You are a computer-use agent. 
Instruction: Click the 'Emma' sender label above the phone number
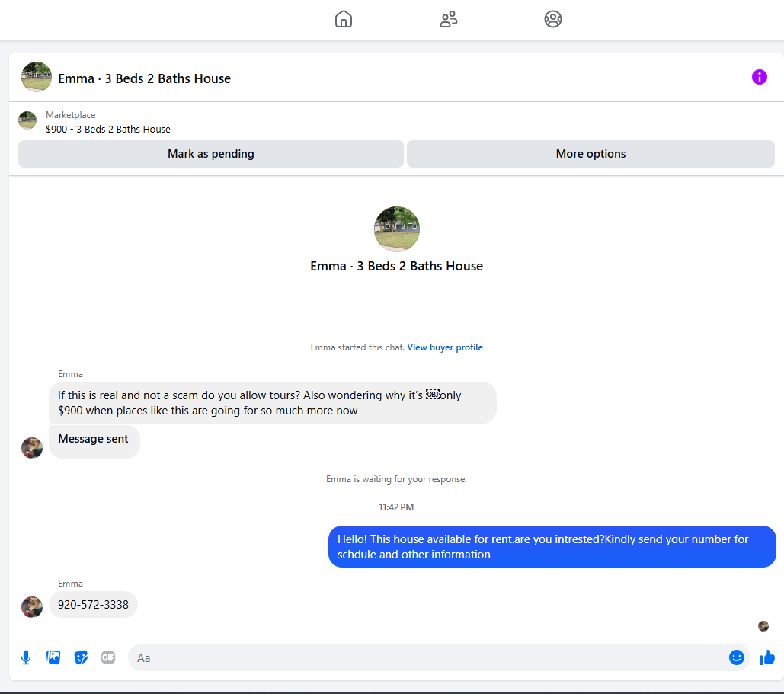point(71,584)
